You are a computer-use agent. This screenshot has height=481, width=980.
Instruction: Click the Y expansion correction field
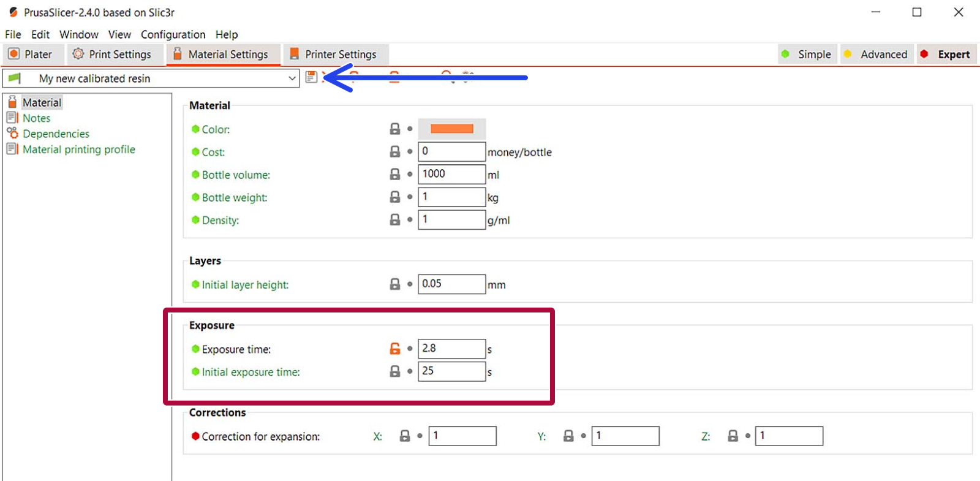(x=625, y=436)
